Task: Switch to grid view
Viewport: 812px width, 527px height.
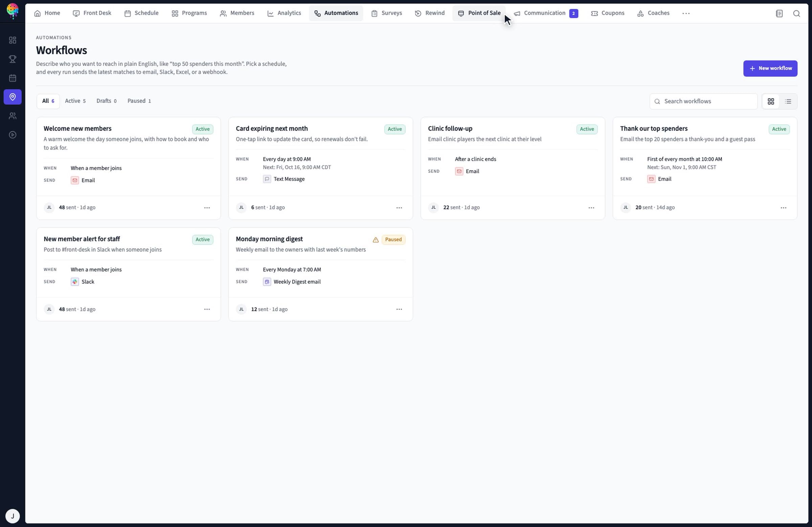Action: 770,101
